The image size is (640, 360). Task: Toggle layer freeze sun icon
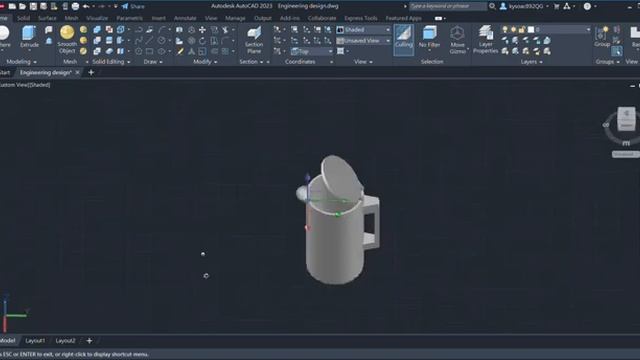513,29
